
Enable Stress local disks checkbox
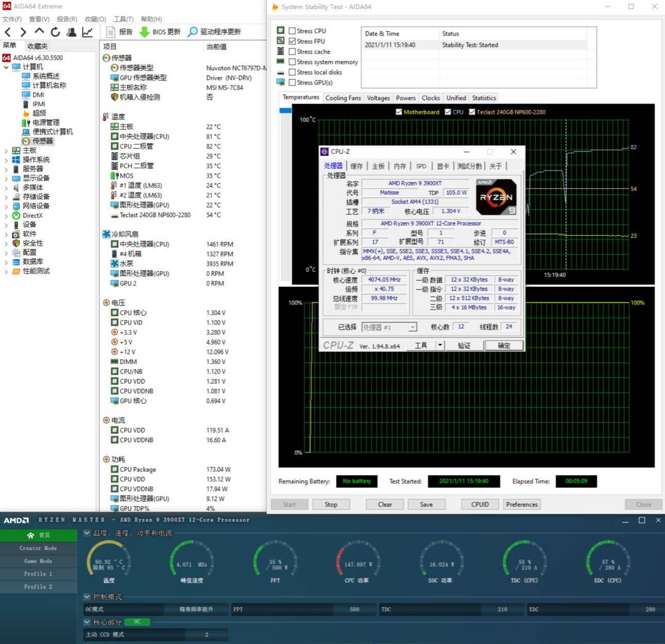click(292, 72)
